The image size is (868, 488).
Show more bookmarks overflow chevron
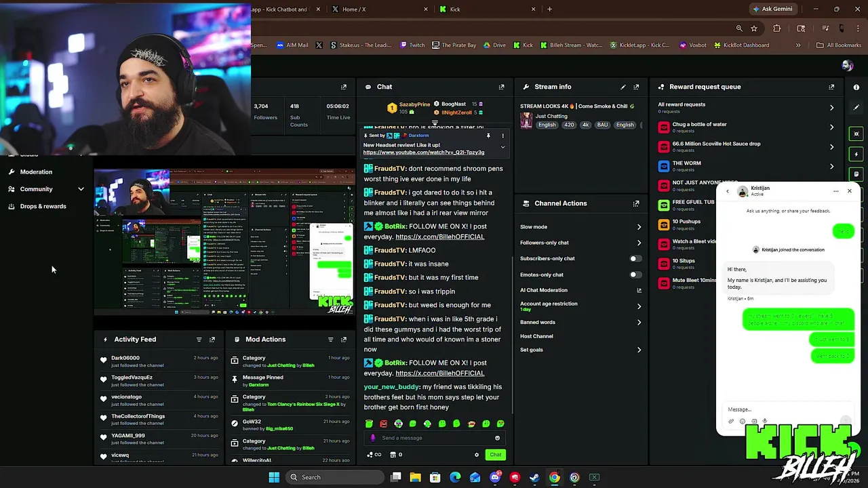click(798, 45)
